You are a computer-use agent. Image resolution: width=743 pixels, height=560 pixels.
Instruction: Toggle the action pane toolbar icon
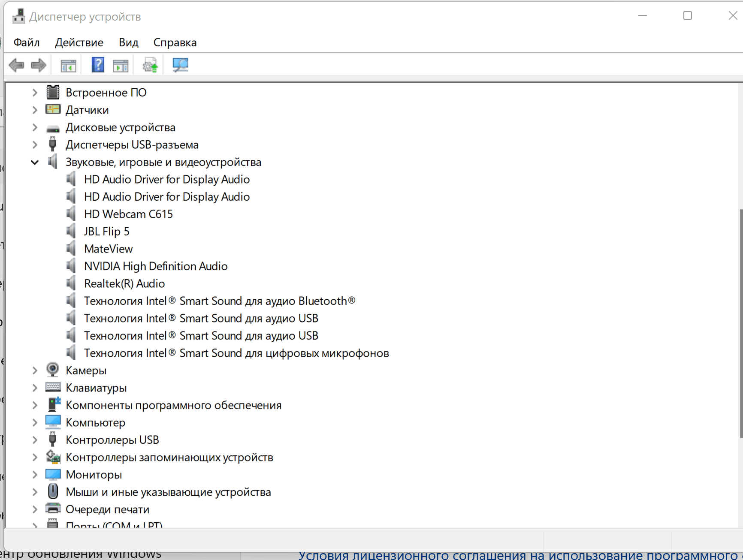121,66
